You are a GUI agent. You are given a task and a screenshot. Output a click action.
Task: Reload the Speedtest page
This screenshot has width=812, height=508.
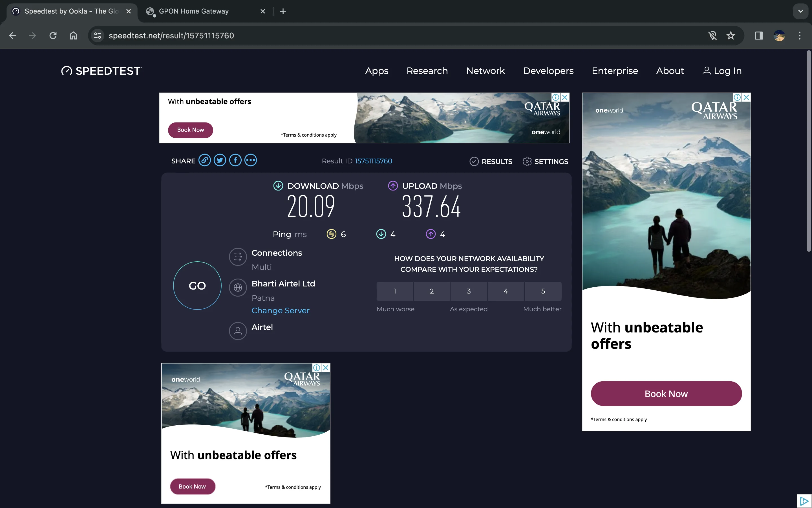pos(53,36)
